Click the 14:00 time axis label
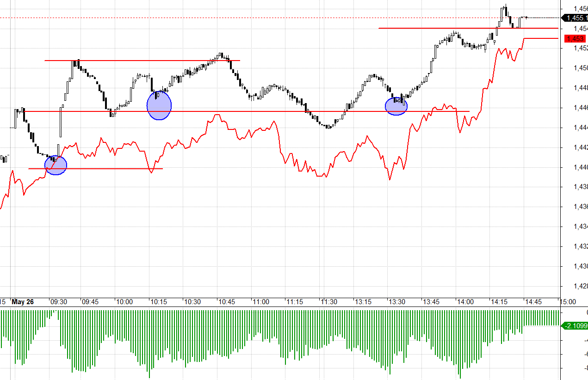This screenshot has height=380, width=588. pos(465,302)
